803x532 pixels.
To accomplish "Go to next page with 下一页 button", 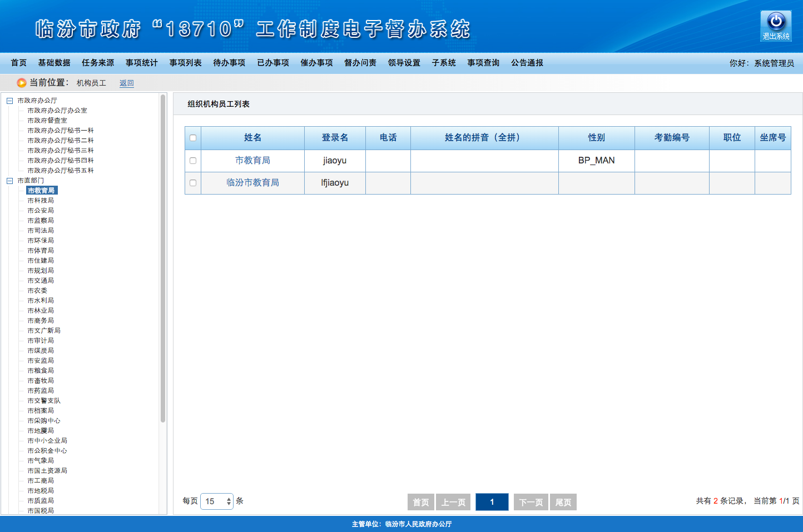I will click(x=531, y=502).
